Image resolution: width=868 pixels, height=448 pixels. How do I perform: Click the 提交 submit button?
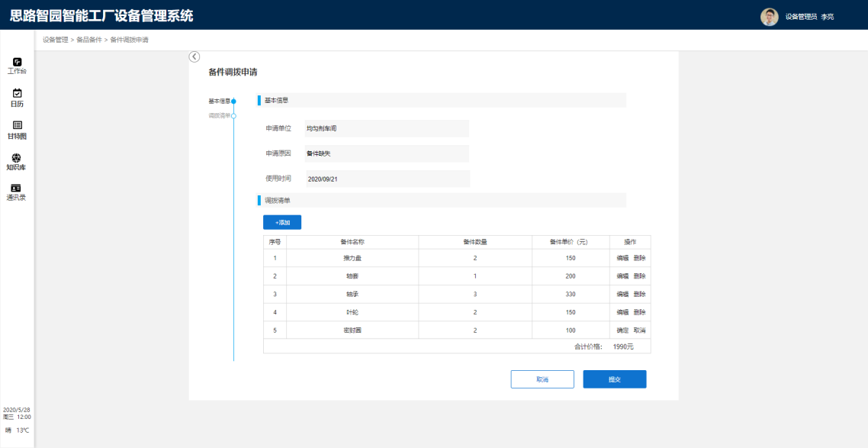614,379
